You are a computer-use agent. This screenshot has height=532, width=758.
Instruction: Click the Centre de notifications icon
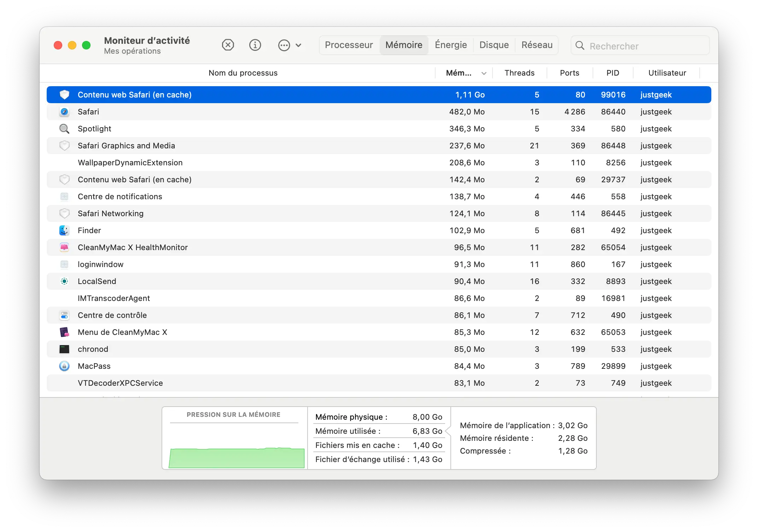[64, 196]
